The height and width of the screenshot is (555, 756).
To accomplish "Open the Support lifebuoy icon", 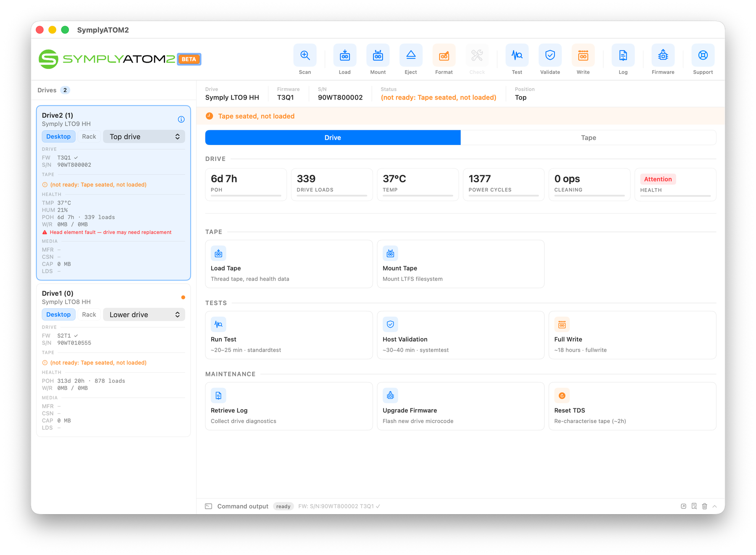I will pos(703,55).
